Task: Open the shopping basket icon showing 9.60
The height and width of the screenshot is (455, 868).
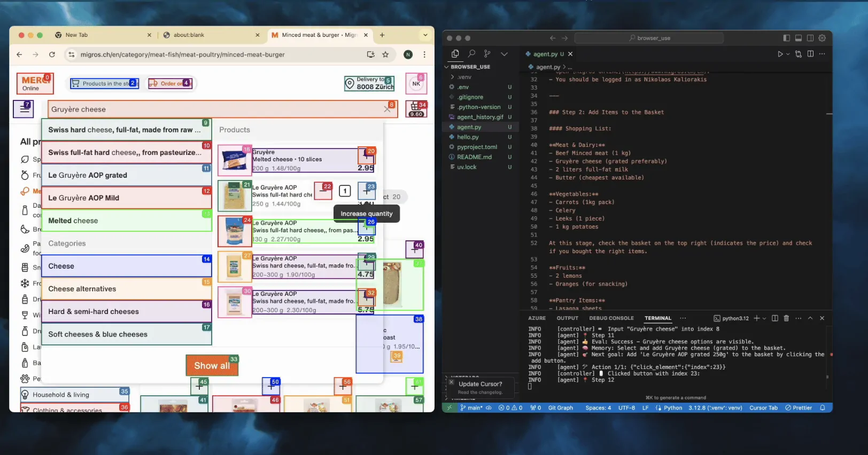Action: (x=416, y=109)
